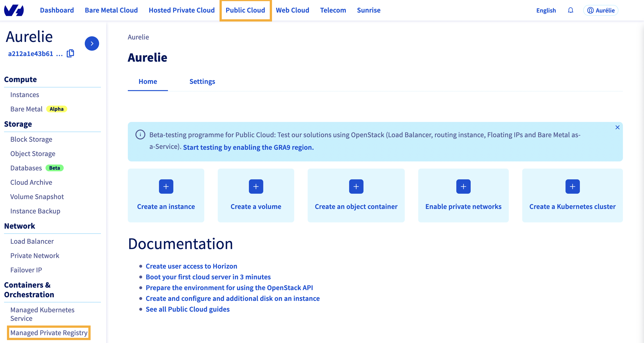Click the Create an object container label
This screenshot has width=644, height=343.
click(x=356, y=206)
